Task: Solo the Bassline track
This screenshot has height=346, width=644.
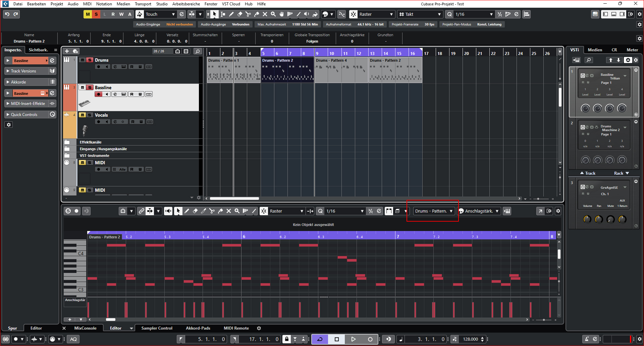Action: (90, 88)
